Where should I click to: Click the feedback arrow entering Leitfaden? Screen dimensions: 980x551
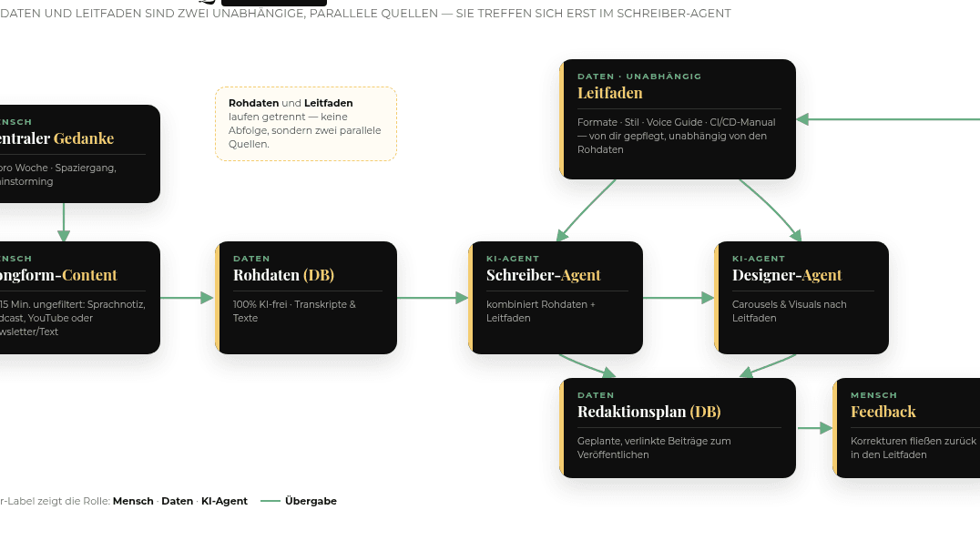click(x=887, y=119)
